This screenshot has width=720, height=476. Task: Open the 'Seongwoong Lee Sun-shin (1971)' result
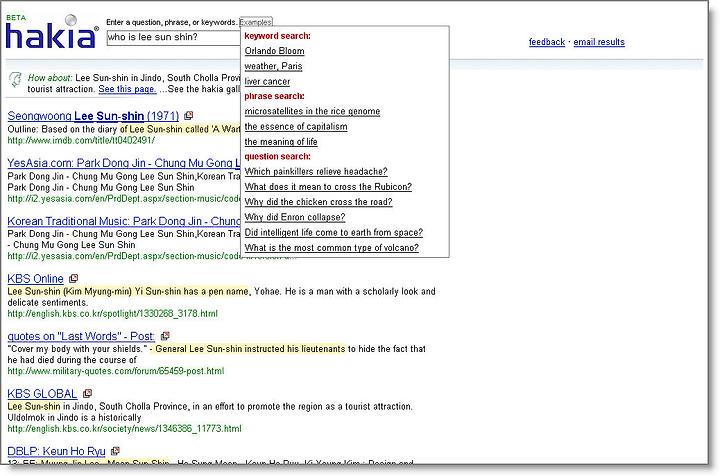(93, 116)
